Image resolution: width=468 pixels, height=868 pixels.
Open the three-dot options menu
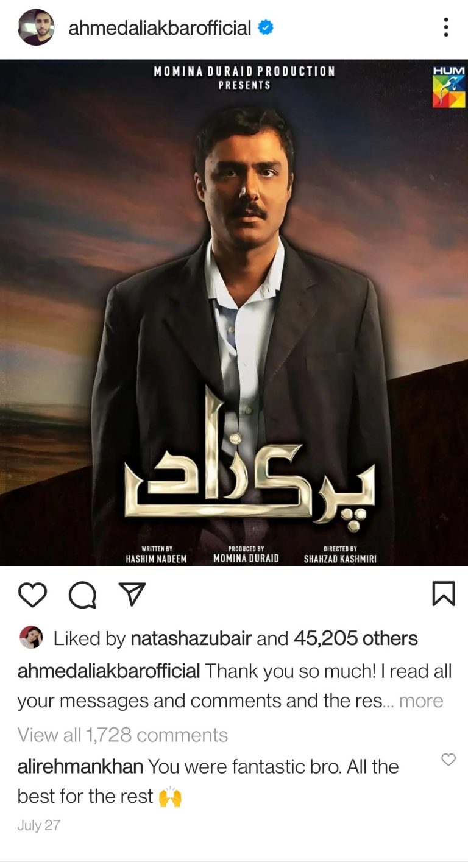pyautogui.click(x=446, y=27)
